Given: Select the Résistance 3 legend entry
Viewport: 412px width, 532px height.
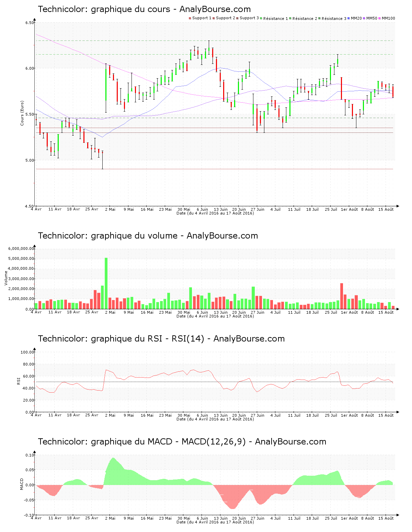Looking at the screenshot, I should (333, 18).
